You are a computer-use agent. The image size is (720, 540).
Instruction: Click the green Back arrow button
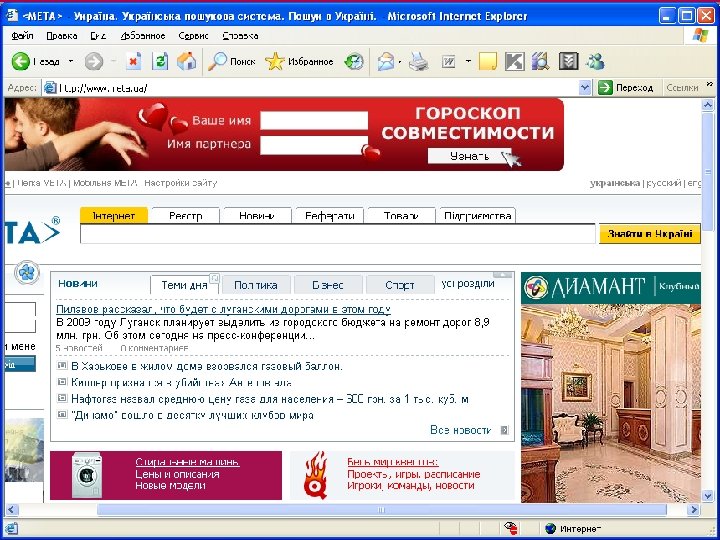[x=21, y=62]
